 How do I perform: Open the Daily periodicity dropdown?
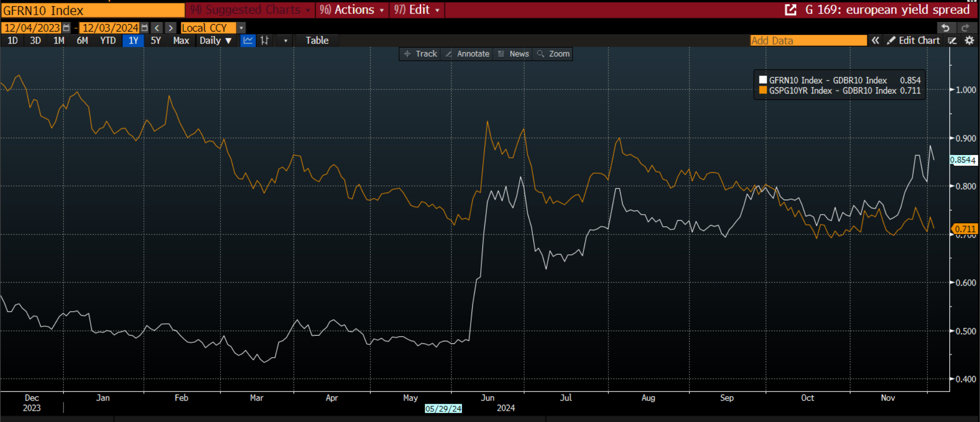215,40
